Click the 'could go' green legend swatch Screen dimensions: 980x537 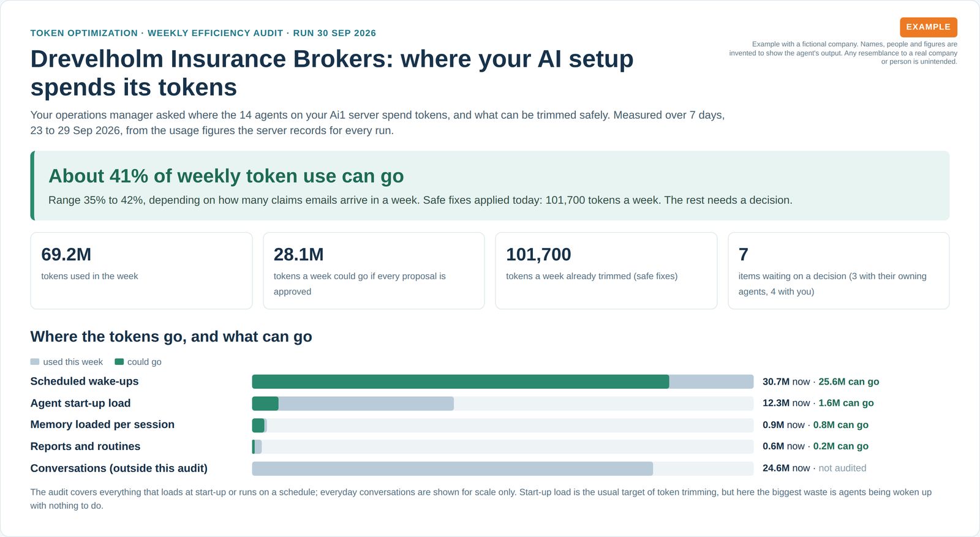point(119,362)
